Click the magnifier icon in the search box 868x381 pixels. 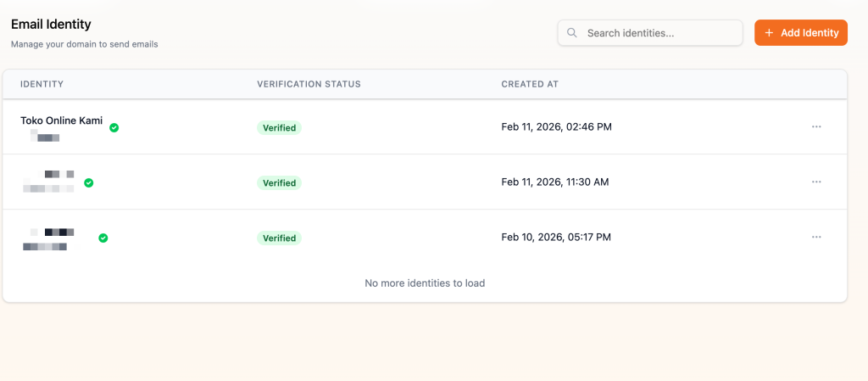point(572,33)
